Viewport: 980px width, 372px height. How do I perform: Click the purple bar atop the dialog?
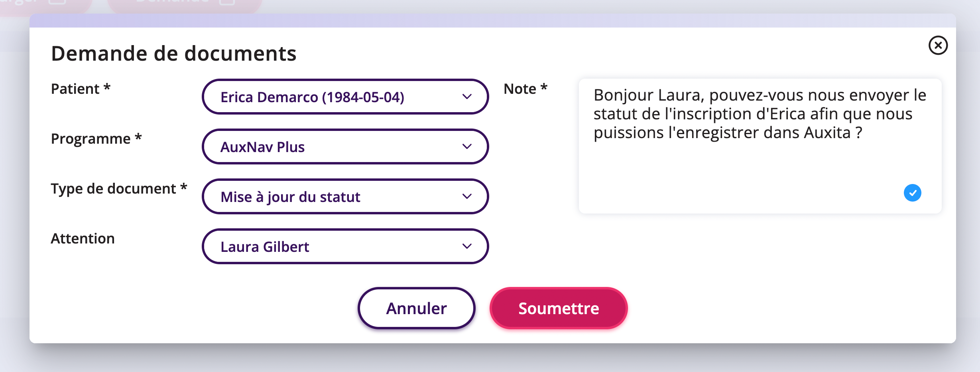point(492,21)
